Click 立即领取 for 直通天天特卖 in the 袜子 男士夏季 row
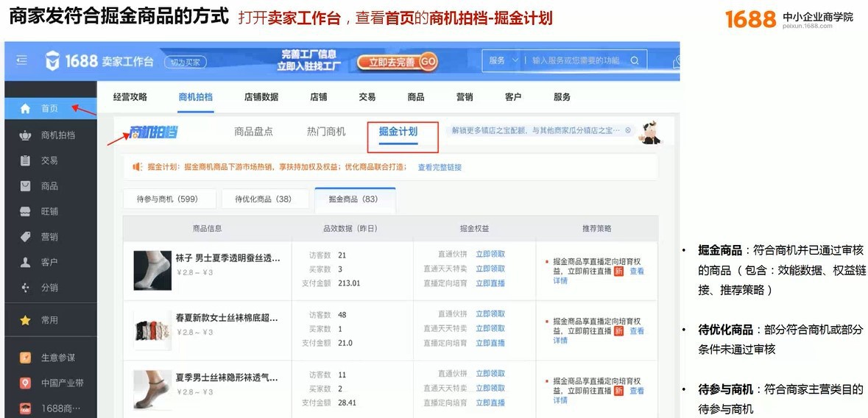Viewport: 868px width, 418px height. 490,269
